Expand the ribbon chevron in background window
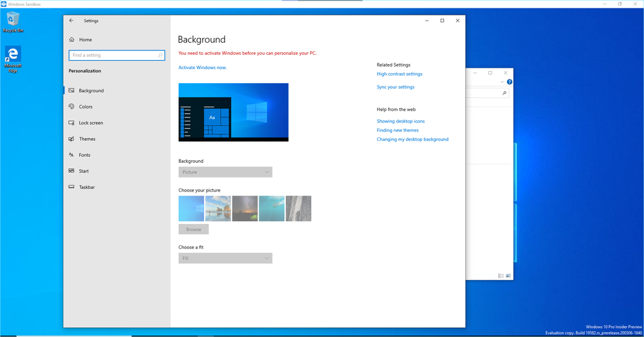Viewport: 644px width, 337px height. pyautogui.click(x=502, y=82)
